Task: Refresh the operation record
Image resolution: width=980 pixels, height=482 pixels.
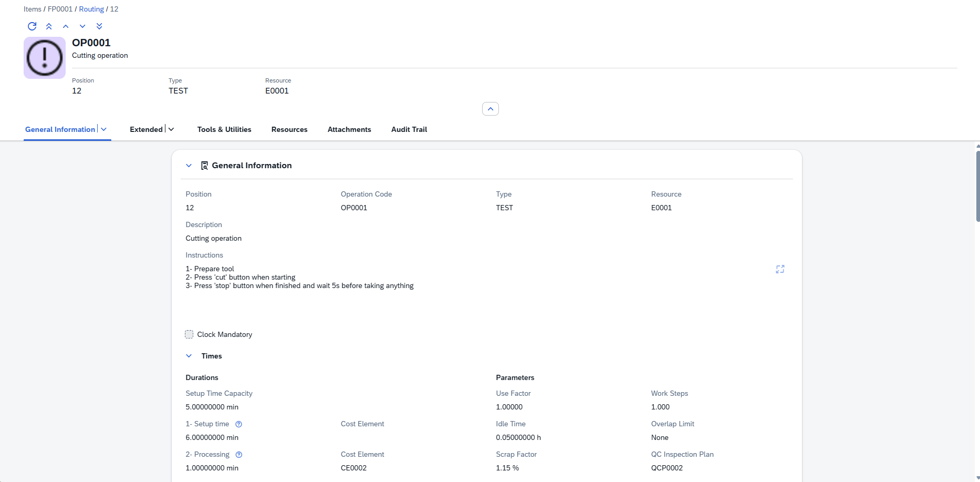Action: click(x=32, y=26)
